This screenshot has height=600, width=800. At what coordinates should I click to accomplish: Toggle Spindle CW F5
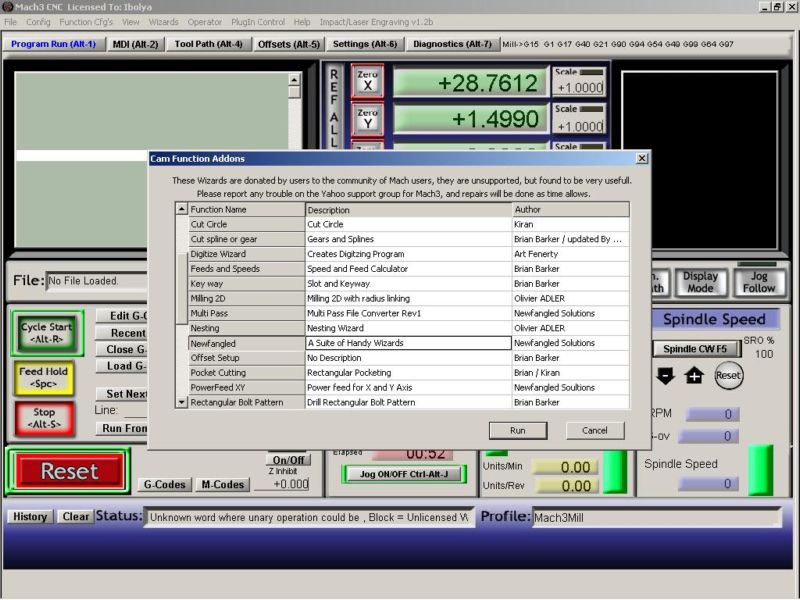tap(696, 349)
